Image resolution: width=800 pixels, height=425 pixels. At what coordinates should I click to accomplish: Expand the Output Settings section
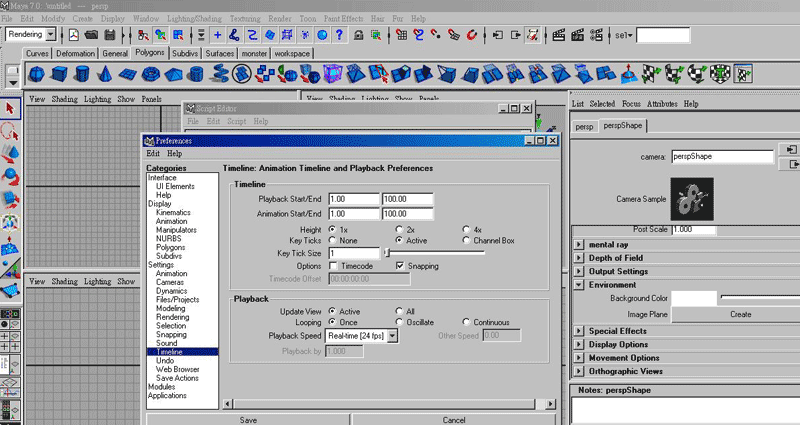click(579, 271)
